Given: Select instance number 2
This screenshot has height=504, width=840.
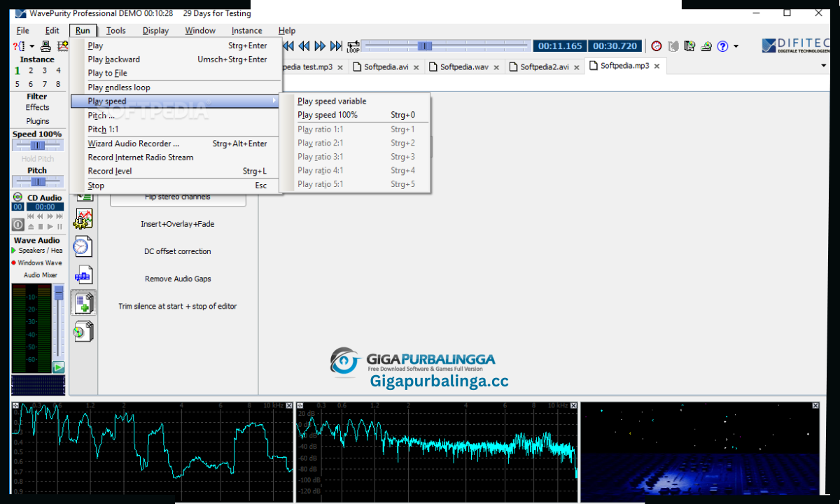Looking at the screenshot, I should tap(31, 71).
